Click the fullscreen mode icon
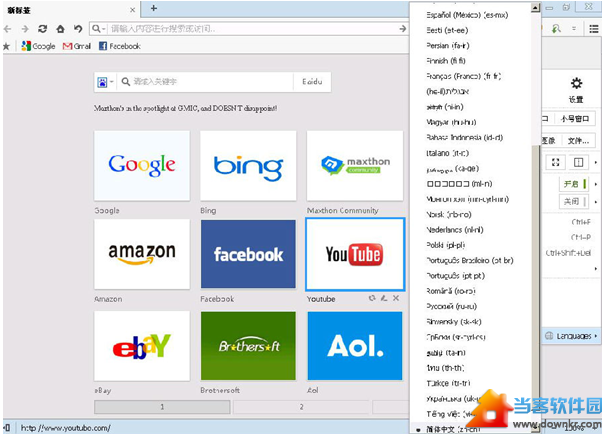602x434 pixels. (x=556, y=163)
